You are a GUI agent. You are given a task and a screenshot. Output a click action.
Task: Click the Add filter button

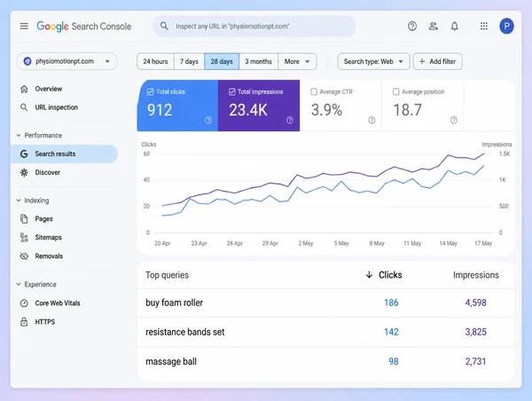(438, 61)
